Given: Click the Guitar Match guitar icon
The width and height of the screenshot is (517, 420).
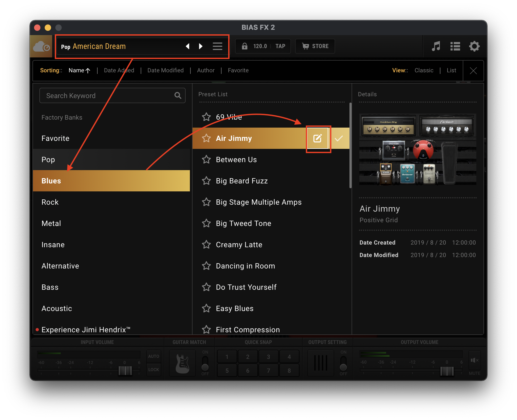Looking at the screenshot, I should (182, 363).
